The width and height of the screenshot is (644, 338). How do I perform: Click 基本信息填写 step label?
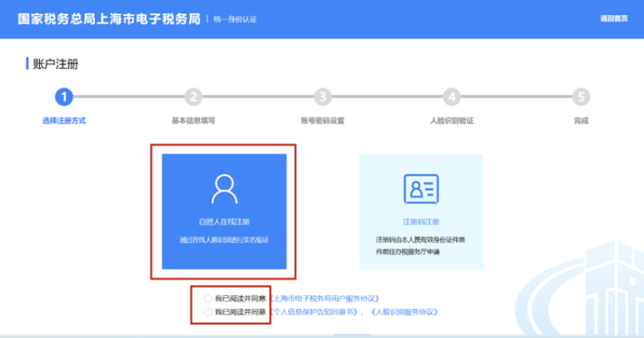(x=193, y=121)
